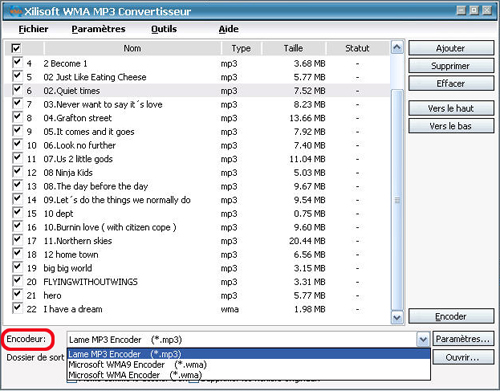Uncheck '12 home town' checkbox

pyautogui.click(x=17, y=254)
